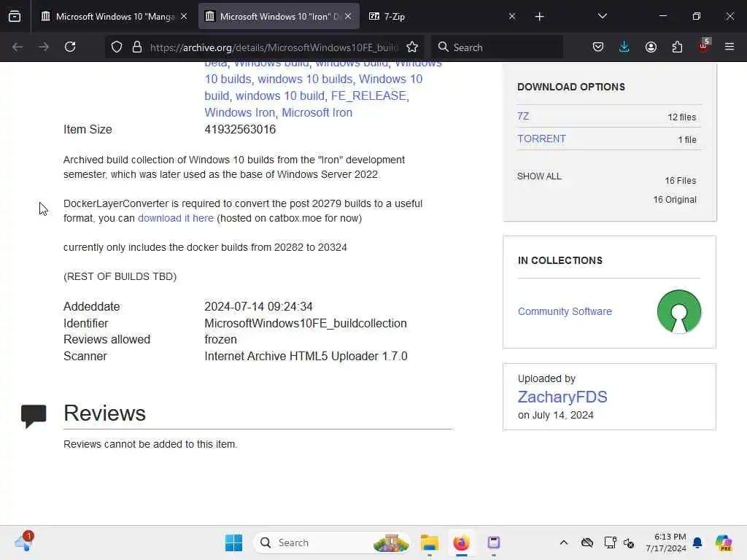Open the TORRENT download option
747x560 pixels.
pyautogui.click(x=542, y=139)
